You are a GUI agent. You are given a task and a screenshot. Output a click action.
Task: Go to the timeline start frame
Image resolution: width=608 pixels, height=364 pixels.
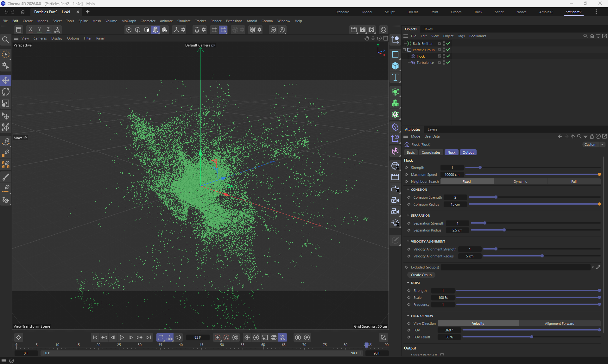pos(95,337)
